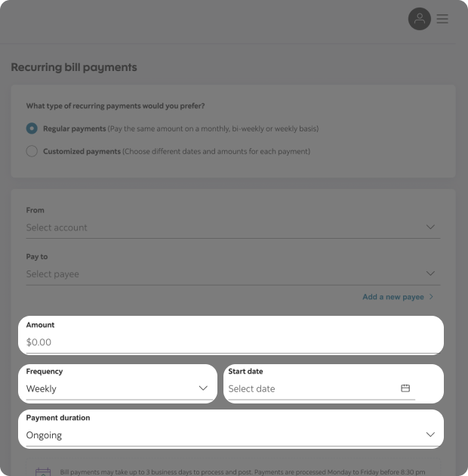This screenshot has width=468, height=476.
Task: Click the chevron arrow in Payment duration field
Action: click(430, 434)
